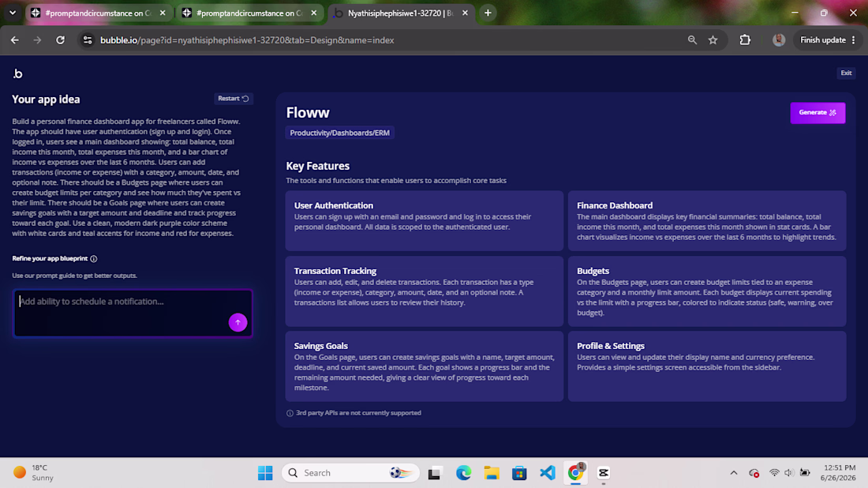The height and width of the screenshot is (488, 868).
Task: Click the Bubble logo icon
Action: 17,73
